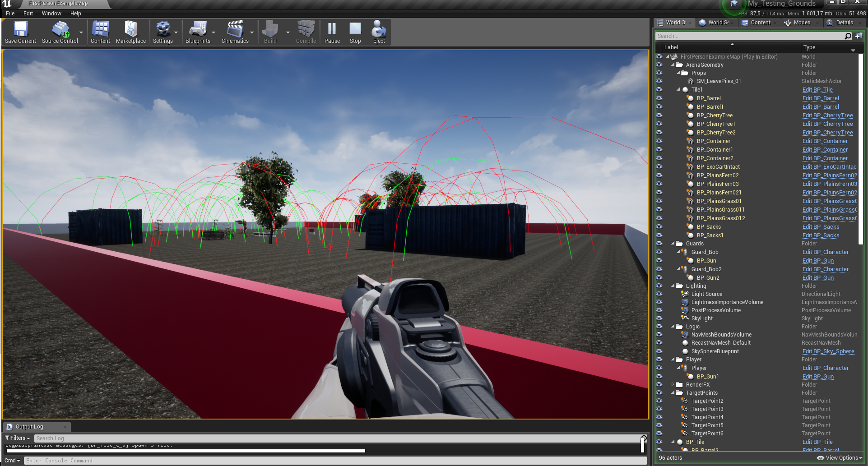The width and height of the screenshot is (868, 466).
Task: Click the Search Log input field
Action: point(337,438)
